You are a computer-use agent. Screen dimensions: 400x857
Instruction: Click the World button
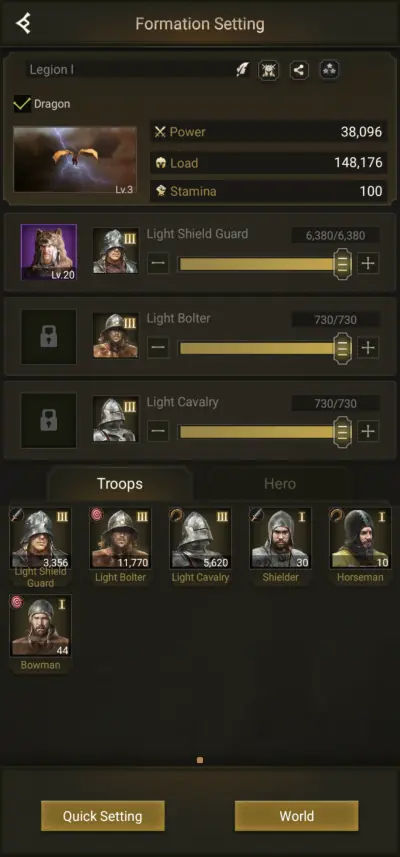297,816
